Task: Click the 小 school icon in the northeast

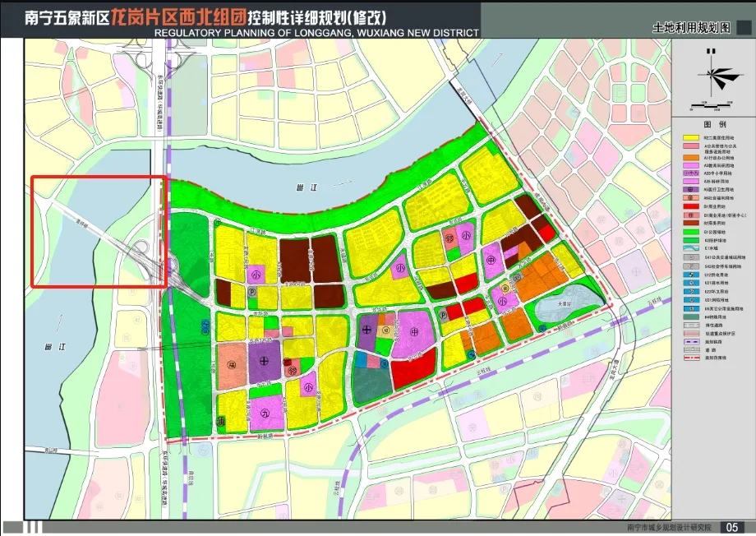Action: click(x=466, y=236)
